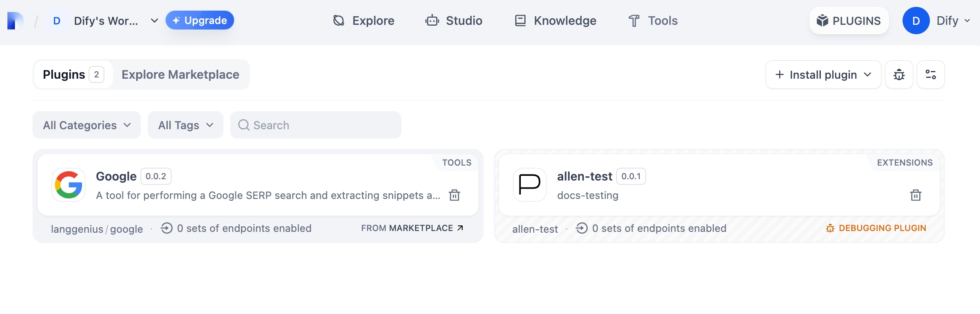Open plugin preferences sliders icon
Screen dimensions: 980x314
[x=930, y=74]
